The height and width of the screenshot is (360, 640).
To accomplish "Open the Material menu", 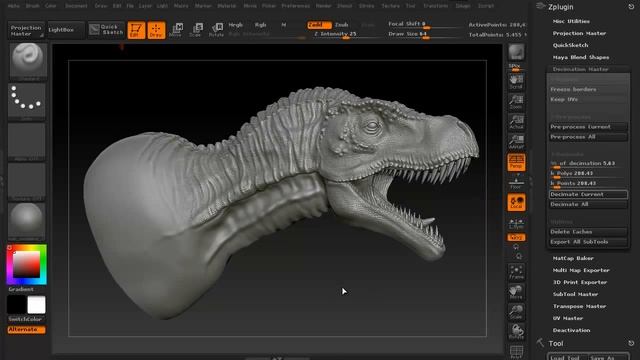I will click(x=227, y=6).
